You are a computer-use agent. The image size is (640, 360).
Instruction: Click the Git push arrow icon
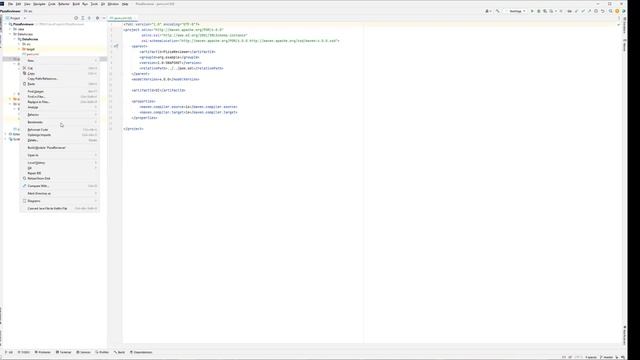click(x=589, y=11)
